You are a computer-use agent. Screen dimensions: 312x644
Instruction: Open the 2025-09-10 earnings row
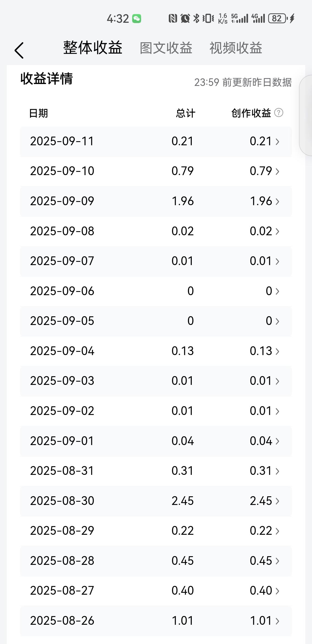point(156,171)
